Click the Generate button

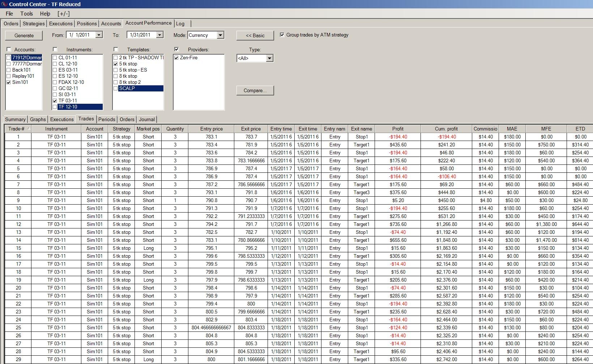click(x=24, y=35)
